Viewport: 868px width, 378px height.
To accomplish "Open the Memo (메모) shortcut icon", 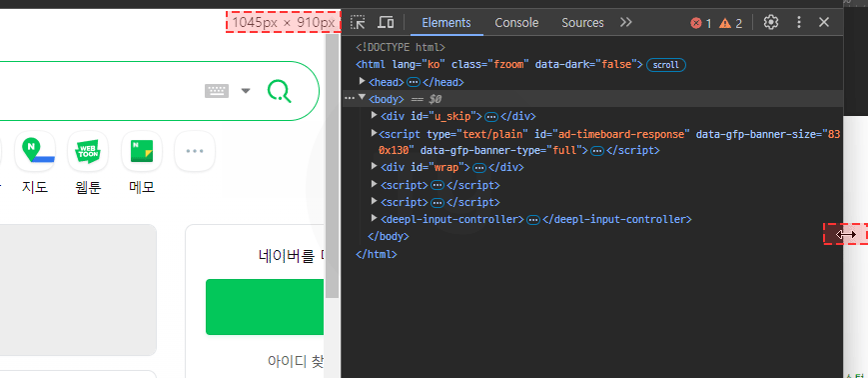I will (142, 151).
